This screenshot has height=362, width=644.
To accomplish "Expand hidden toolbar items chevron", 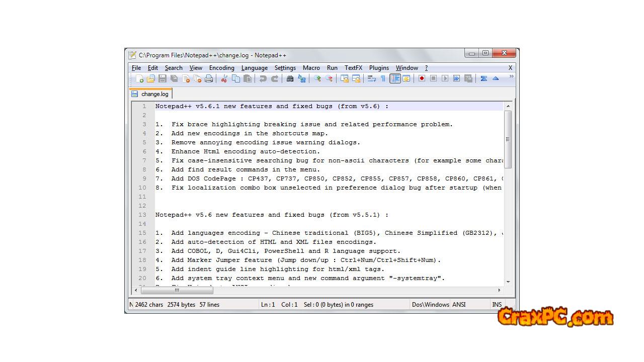I will [x=511, y=77].
